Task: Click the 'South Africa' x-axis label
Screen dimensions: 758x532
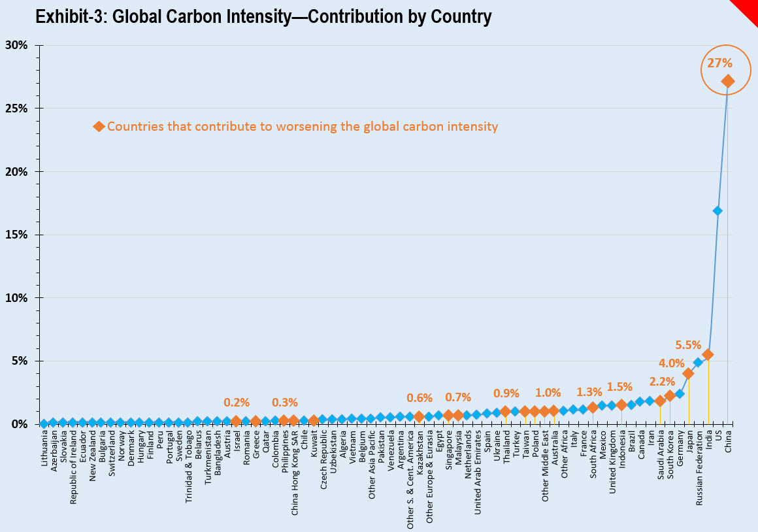Action: pyautogui.click(x=593, y=454)
